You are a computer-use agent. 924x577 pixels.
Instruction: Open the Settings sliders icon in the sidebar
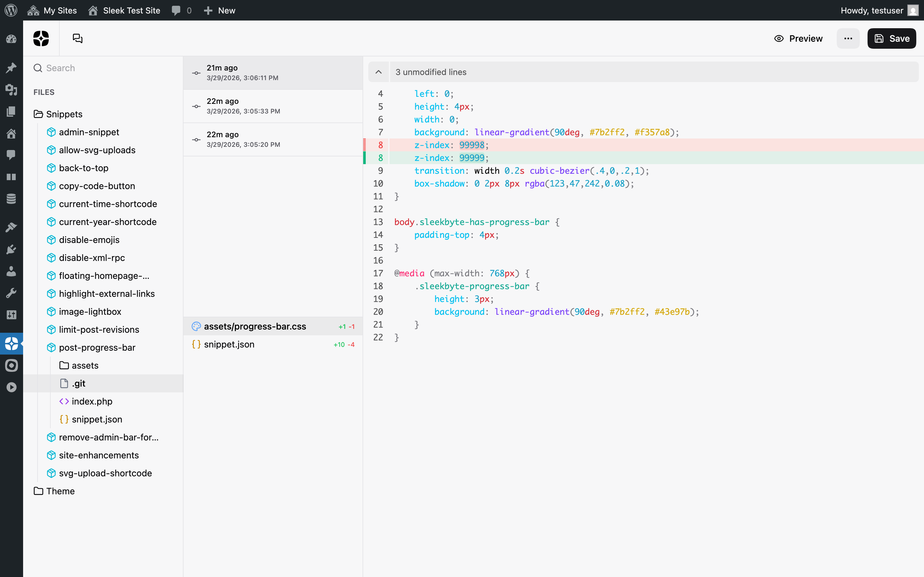pos(12,315)
